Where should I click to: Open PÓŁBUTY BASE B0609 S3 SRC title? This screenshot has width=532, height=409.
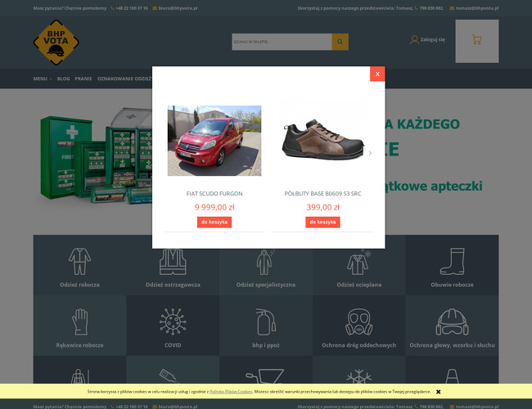(322, 194)
